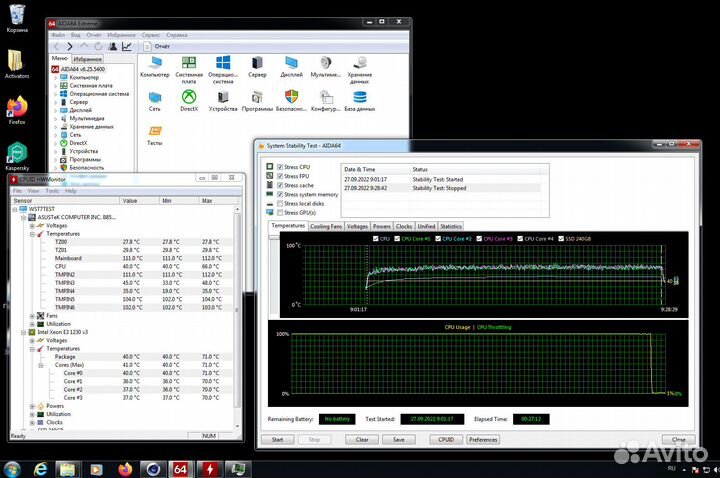Click the Отчёт report toolbar button
Viewport: 720px width, 478px height.
point(157,46)
